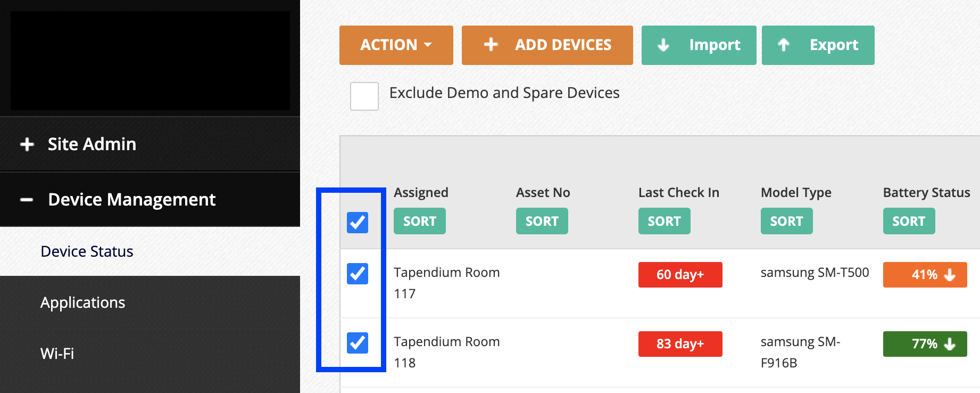Click the 41% battery status indicator
The height and width of the screenshot is (393, 980).
click(x=925, y=275)
